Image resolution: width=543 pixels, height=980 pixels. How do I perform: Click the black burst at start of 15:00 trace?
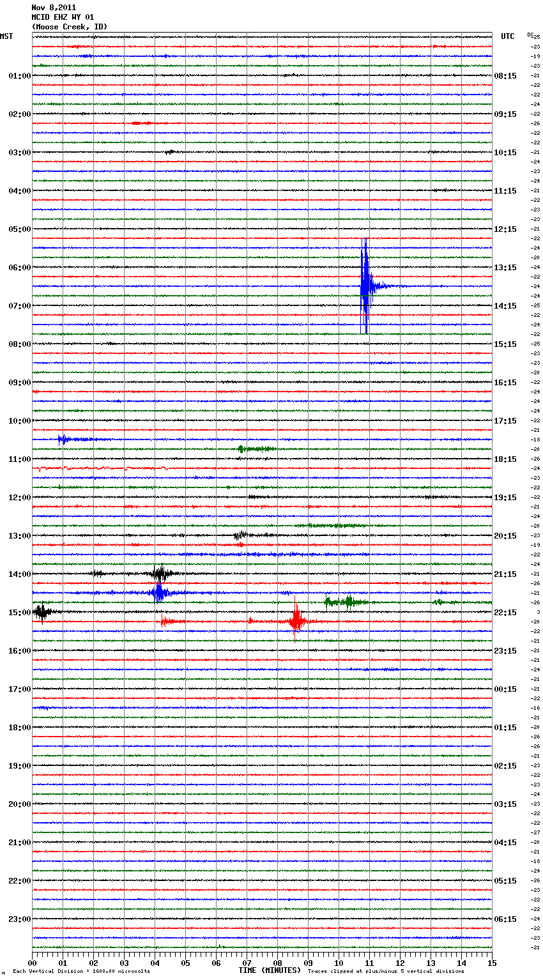click(x=42, y=612)
